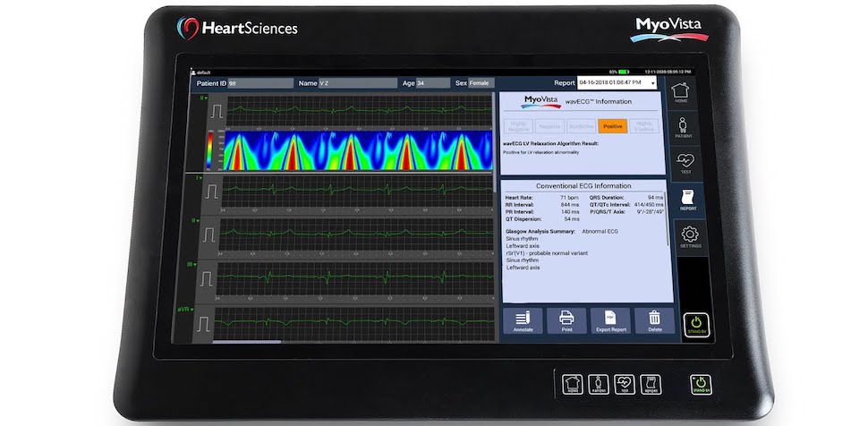Image resolution: width=868 pixels, height=426 pixels.
Task: Tap the hardware Report button on the bezel
Action: tap(651, 384)
